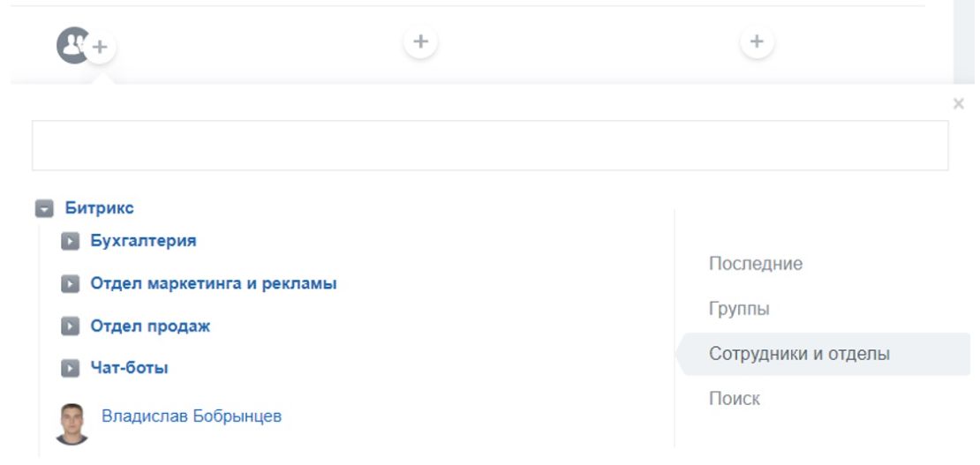This screenshot has width=980, height=465.
Task: Expand the Отдел продаж arrow
Action: [x=70, y=326]
